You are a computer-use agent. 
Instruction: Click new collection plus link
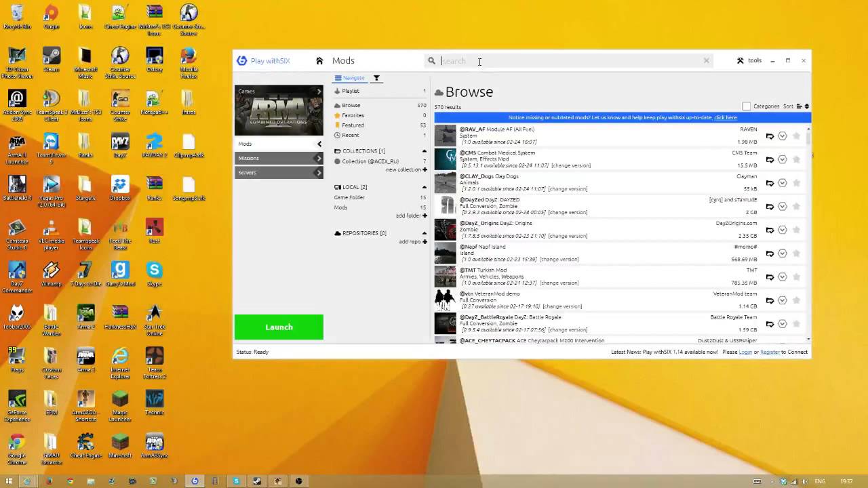click(407, 169)
